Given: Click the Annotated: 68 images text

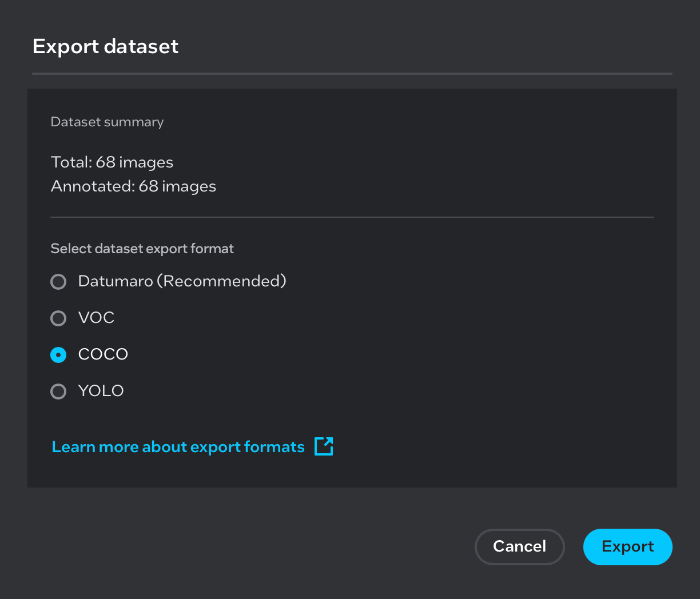Looking at the screenshot, I should coord(133,186).
